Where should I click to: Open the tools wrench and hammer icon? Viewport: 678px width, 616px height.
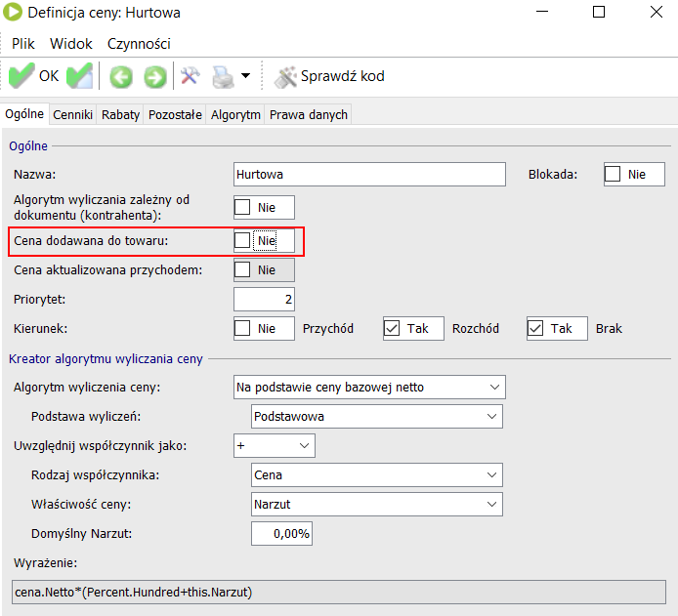[191, 76]
